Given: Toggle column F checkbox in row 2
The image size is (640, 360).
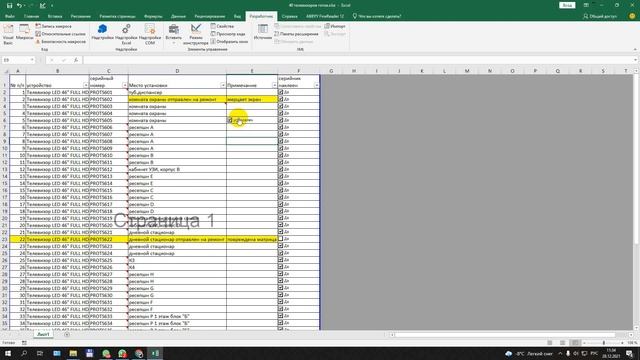Looking at the screenshot, I should [281, 92].
